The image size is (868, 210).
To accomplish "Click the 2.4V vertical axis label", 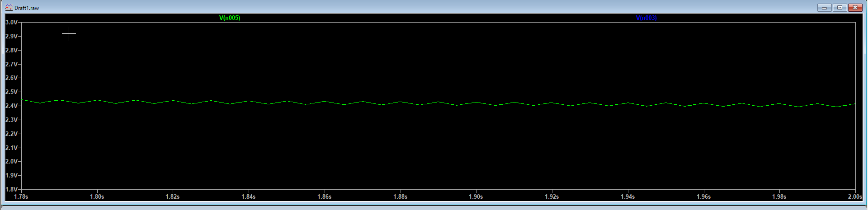I will (x=11, y=106).
